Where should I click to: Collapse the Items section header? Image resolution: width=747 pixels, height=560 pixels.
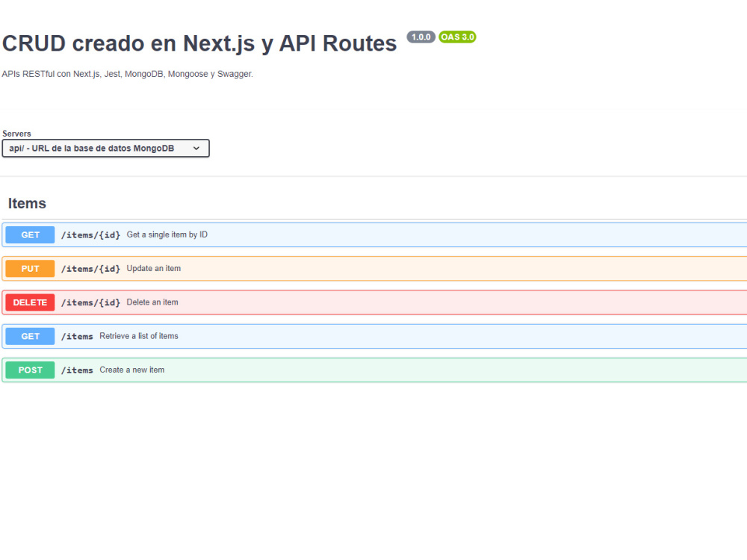pos(27,203)
